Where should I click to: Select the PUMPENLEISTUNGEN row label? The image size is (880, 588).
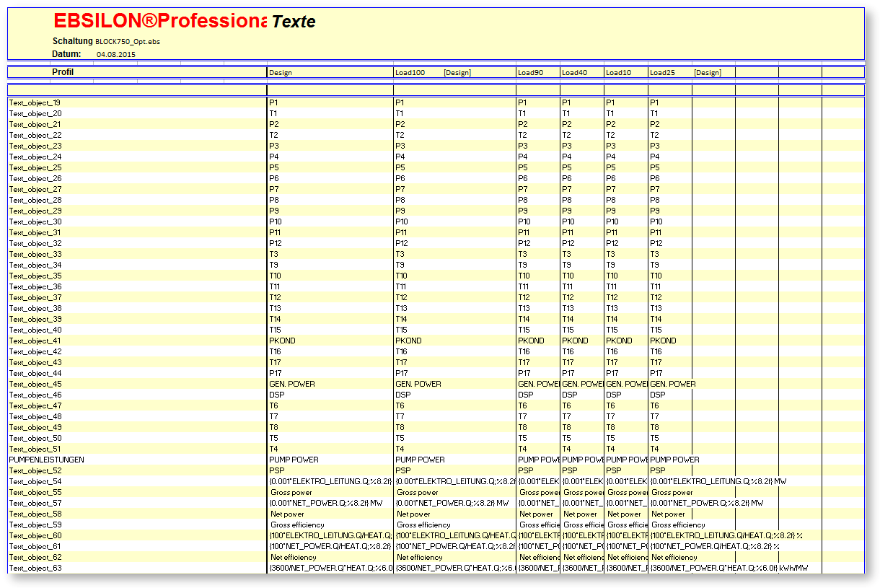[46, 460]
